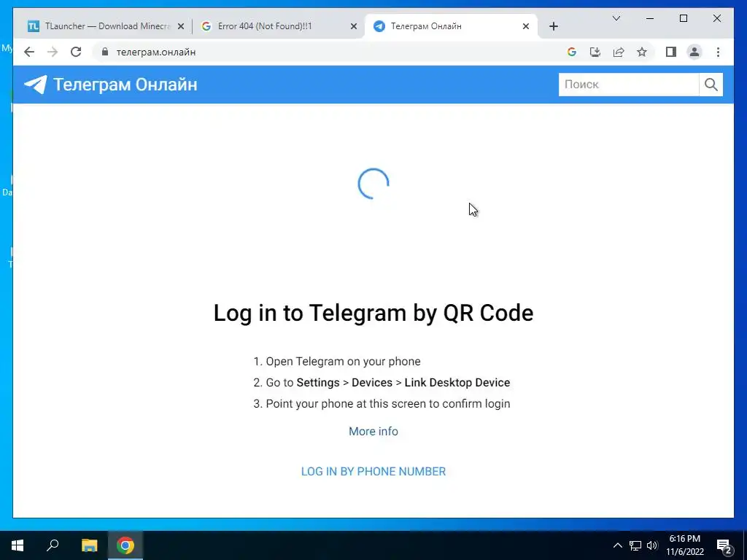747x560 pixels.
Task: Open taskbar search magnifier
Action: click(53, 545)
